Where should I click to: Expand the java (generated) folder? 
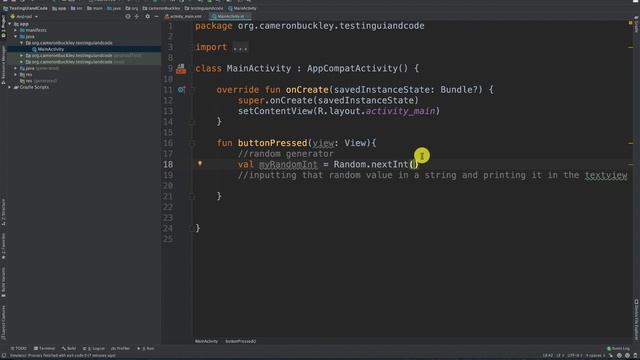pyautogui.click(x=16, y=68)
